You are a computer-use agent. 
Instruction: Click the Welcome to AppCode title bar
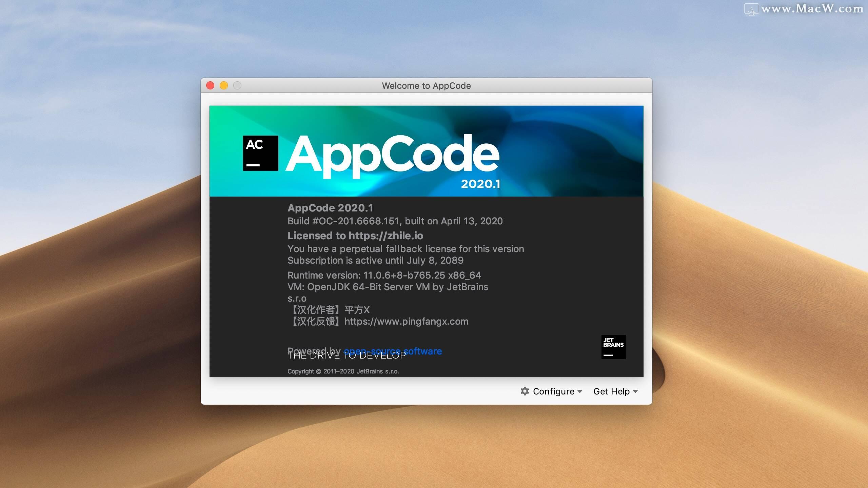427,85
